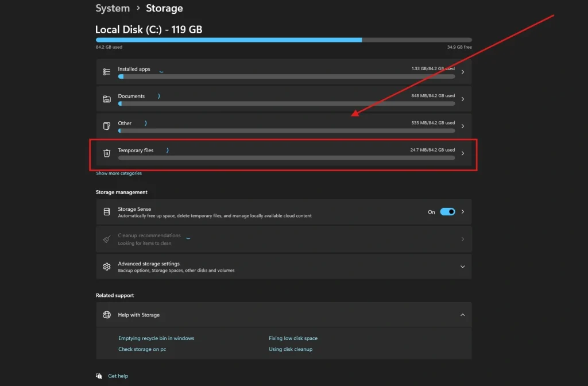Click the Documents label

click(131, 96)
